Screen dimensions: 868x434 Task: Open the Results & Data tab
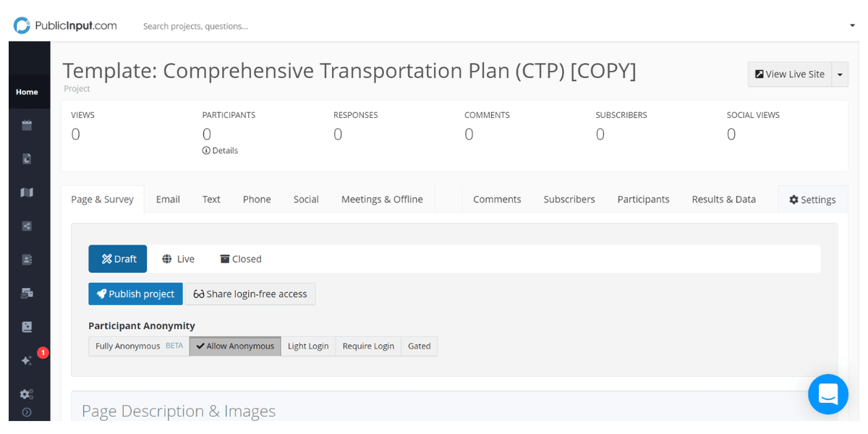[x=723, y=199]
